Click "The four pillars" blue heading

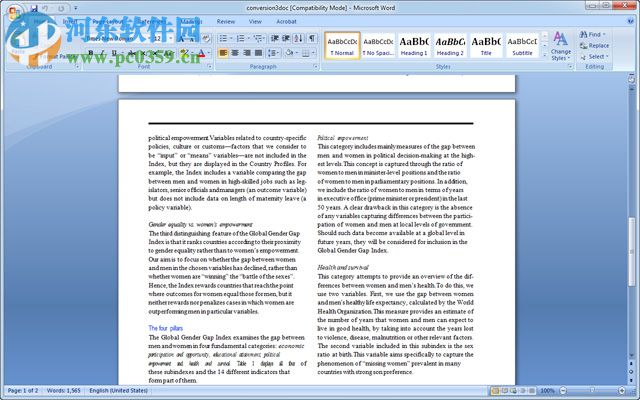(x=165, y=328)
